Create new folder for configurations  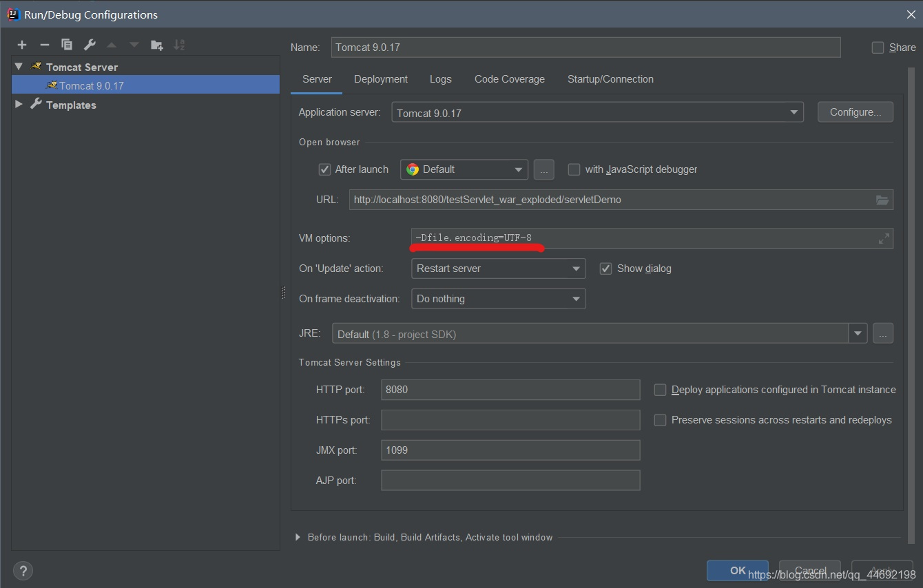tap(157, 45)
